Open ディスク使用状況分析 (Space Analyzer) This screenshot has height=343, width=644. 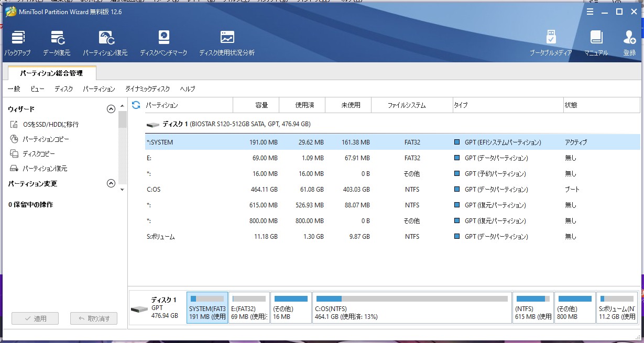point(227,43)
